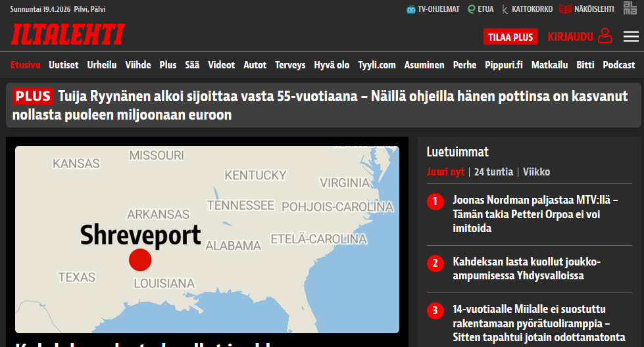Image resolution: width=644 pixels, height=347 pixels.
Task: Open the Etua service link
Action: 481,9
